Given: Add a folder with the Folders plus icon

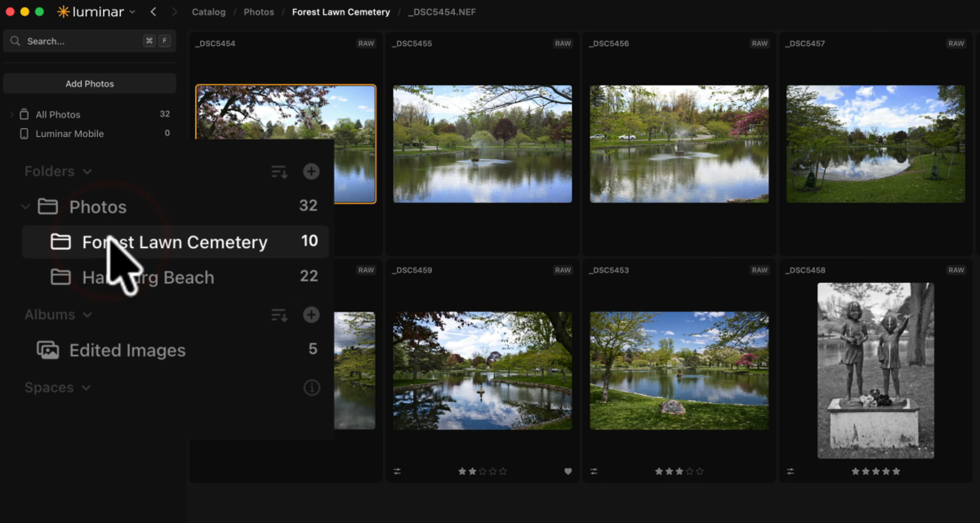Looking at the screenshot, I should coord(311,171).
